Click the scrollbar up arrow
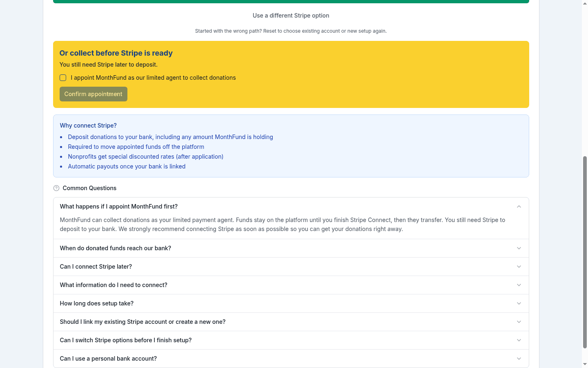Viewport: 588px width, 368px height. click(x=585, y=3)
